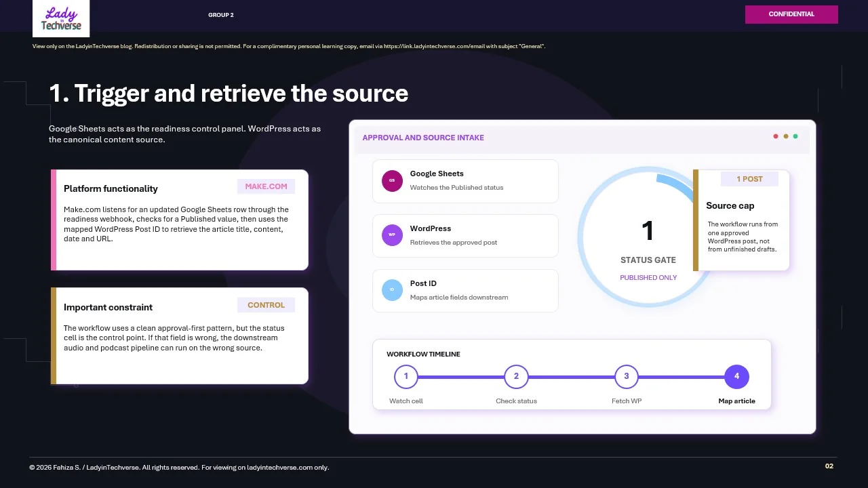Click the Google Sheets GS circle icon
Image resolution: width=868 pixels, height=488 pixels.
[392, 180]
